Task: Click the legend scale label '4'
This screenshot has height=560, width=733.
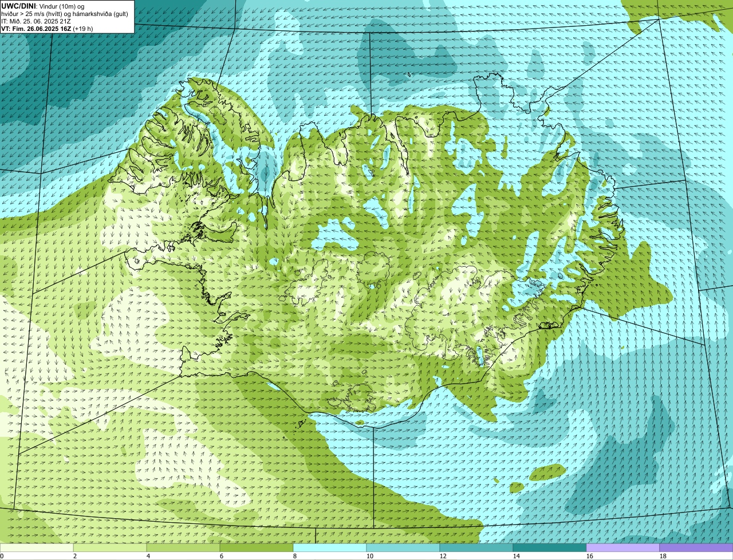Action: (x=148, y=556)
